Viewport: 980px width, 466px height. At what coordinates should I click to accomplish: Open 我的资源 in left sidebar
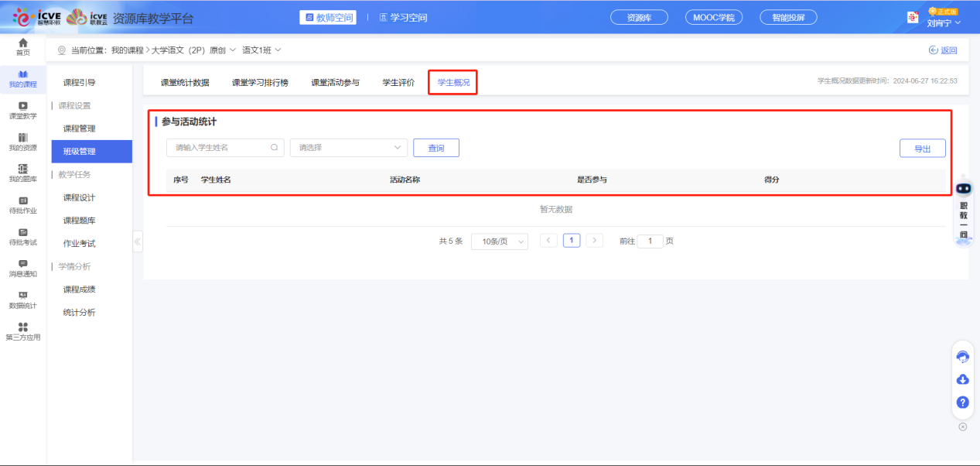click(23, 142)
